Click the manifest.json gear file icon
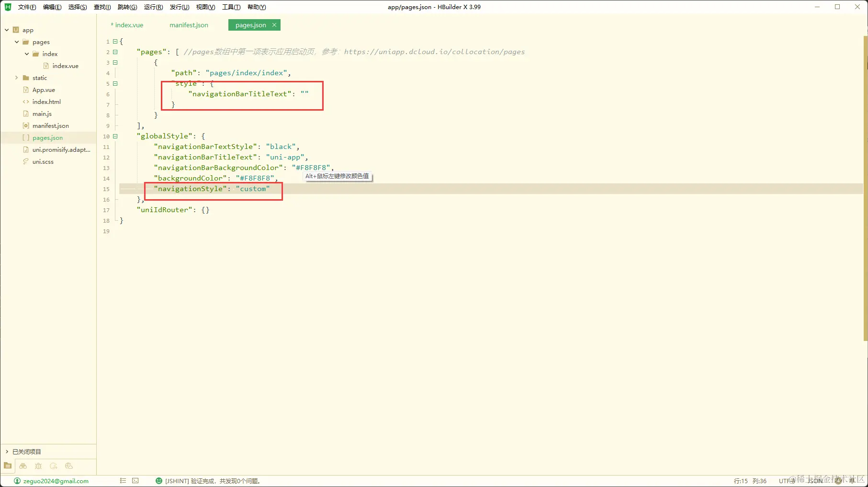The image size is (868, 487). [x=26, y=126]
